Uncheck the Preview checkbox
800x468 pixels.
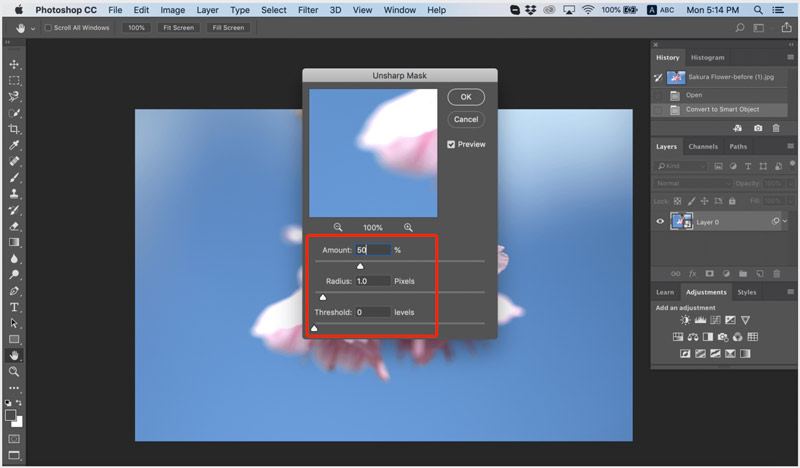click(x=451, y=144)
